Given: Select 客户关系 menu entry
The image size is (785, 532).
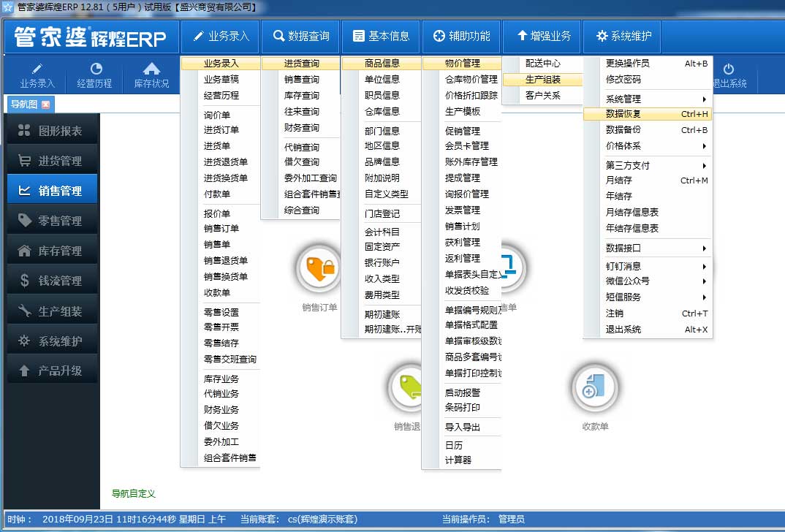Looking at the screenshot, I should pyautogui.click(x=542, y=95).
